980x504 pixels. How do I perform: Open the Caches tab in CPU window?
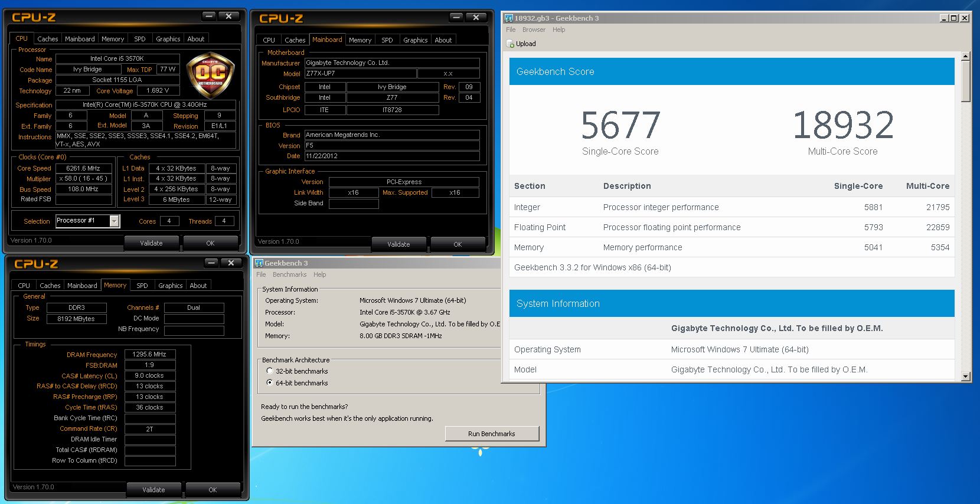(x=47, y=39)
